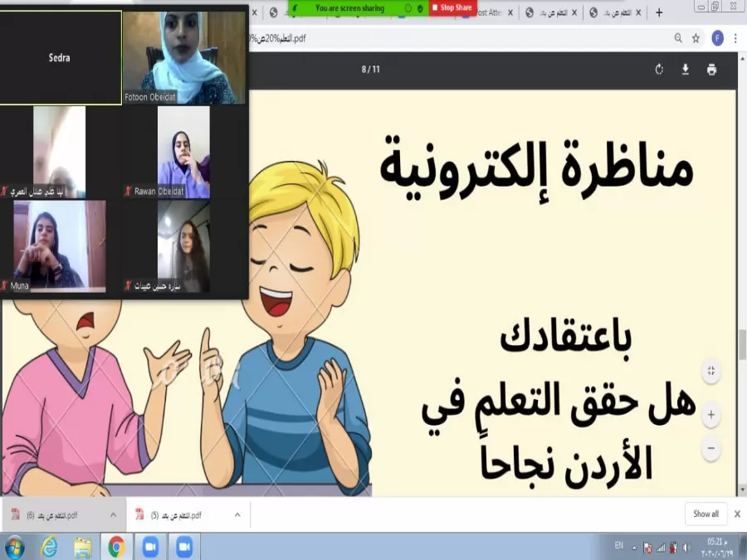This screenshot has width=747, height=560.
Task: Select the fit-to-page icon in the viewer
Action: [710, 372]
